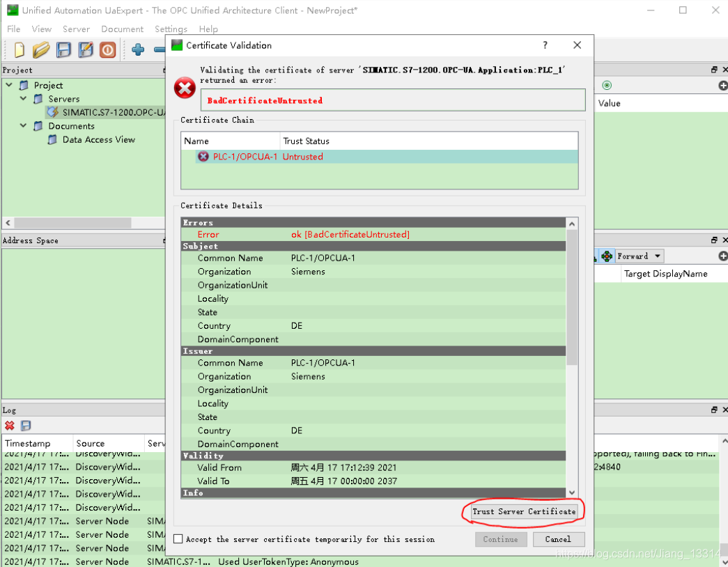Click the Continue button
728x567 pixels.
(x=500, y=539)
